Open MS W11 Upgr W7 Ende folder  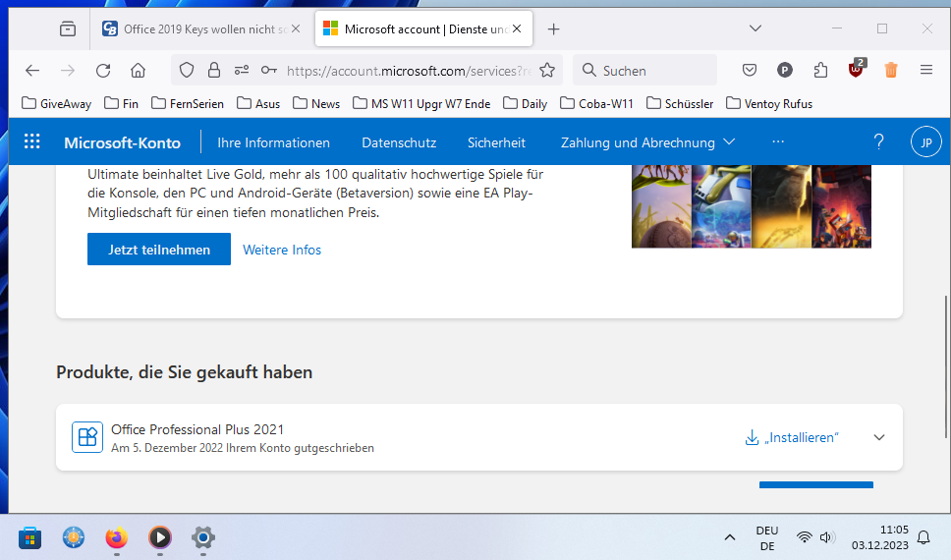coord(421,104)
